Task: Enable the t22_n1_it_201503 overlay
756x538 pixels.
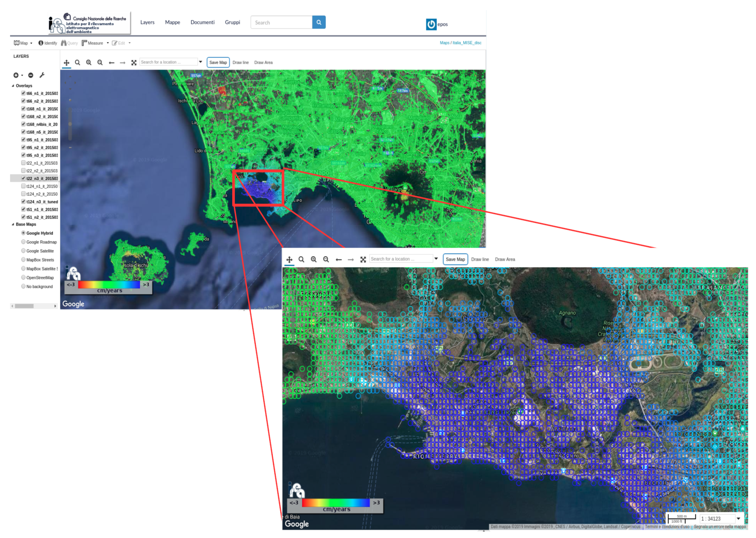Action: (x=23, y=163)
